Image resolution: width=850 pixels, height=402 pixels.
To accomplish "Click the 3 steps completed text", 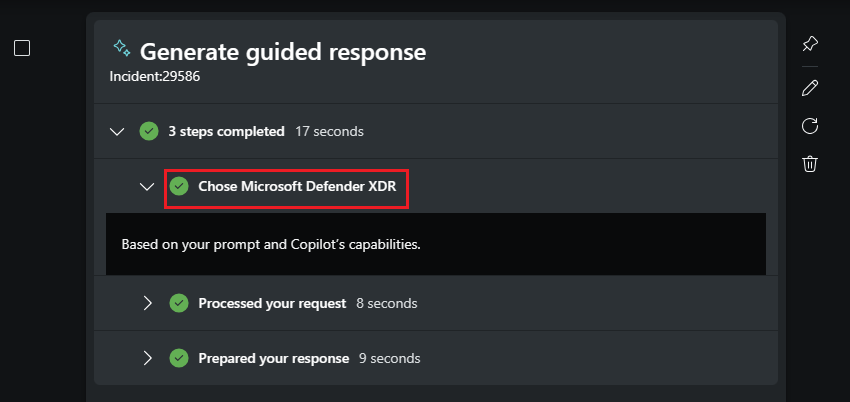I will (226, 131).
